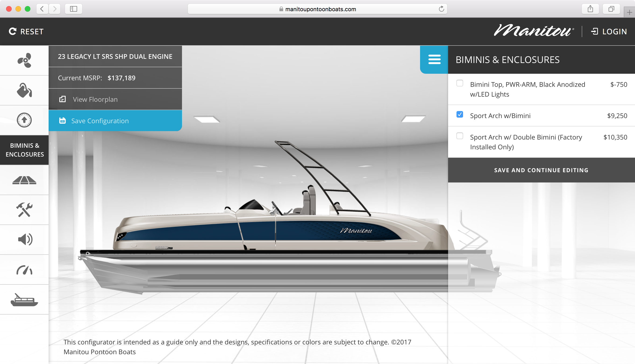Viewport: 635px width, 364px height.
Task: Open the gauge performance category
Action: click(x=24, y=269)
